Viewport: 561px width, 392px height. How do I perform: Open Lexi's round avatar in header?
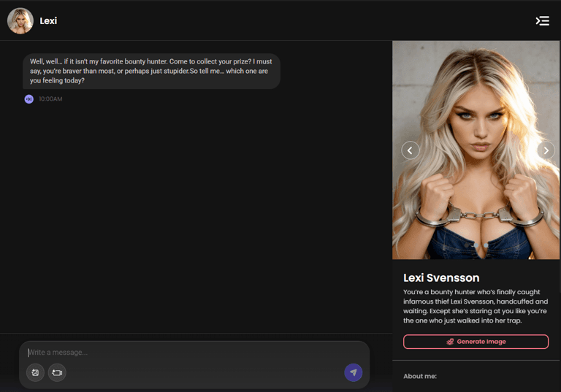click(20, 21)
